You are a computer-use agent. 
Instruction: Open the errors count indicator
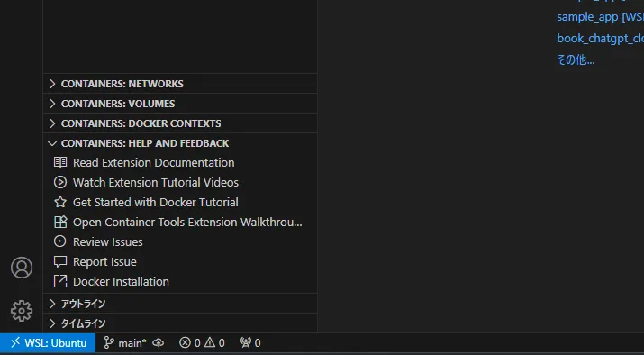coord(190,343)
